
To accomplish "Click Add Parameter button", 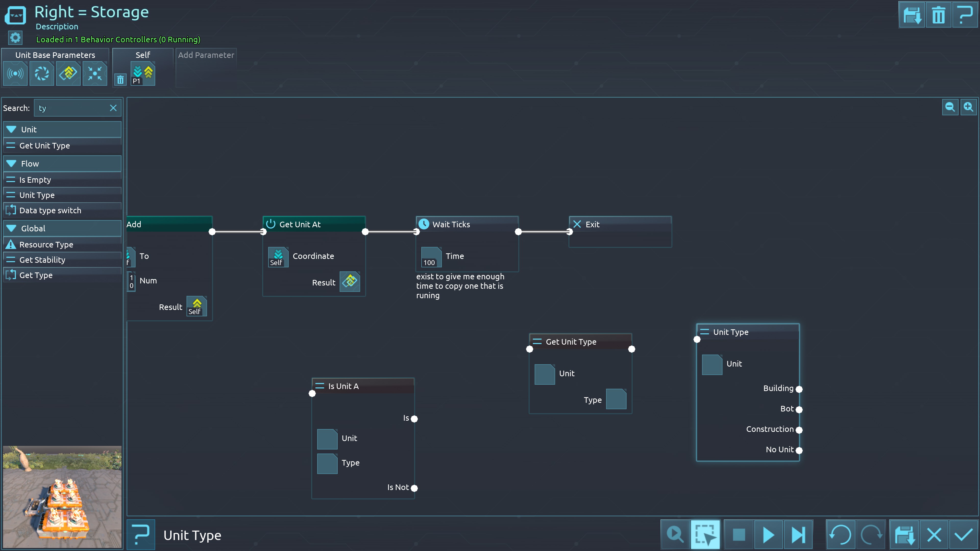I will point(206,55).
